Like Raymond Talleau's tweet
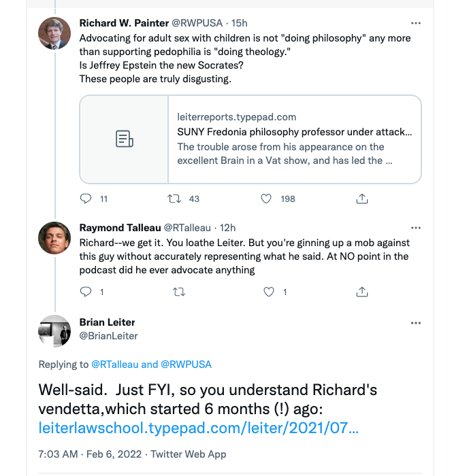 [x=268, y=292]
